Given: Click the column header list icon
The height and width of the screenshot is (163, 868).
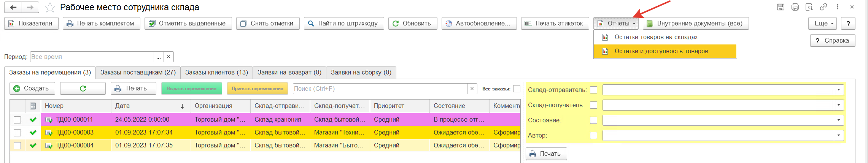Looking at the screenshot, I should point(33,106).
